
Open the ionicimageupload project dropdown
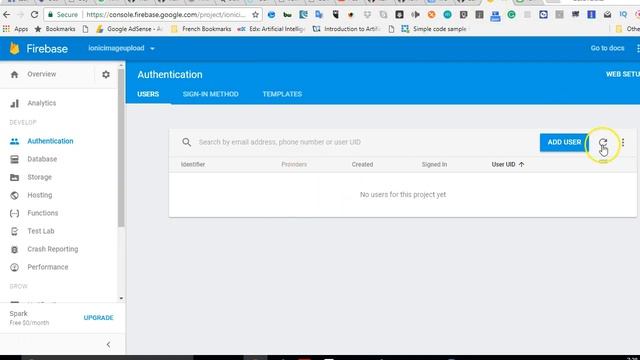121,48
